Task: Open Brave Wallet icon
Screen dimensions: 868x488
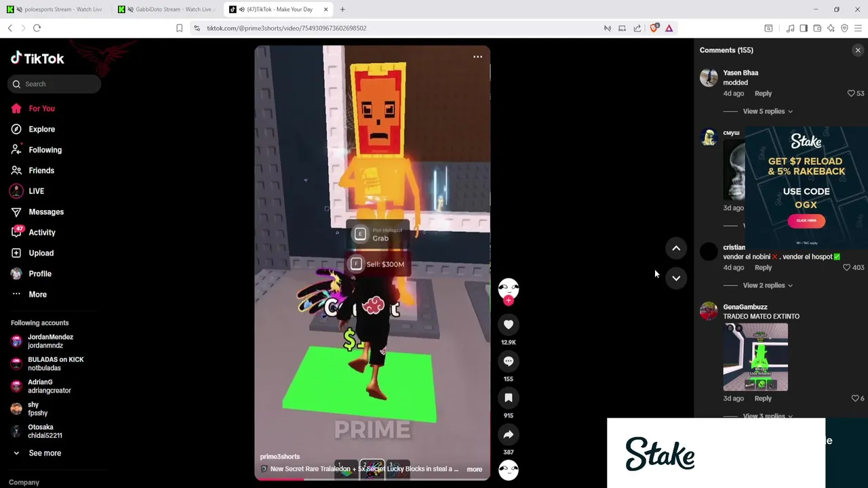Action: click(x=817, y=28)
